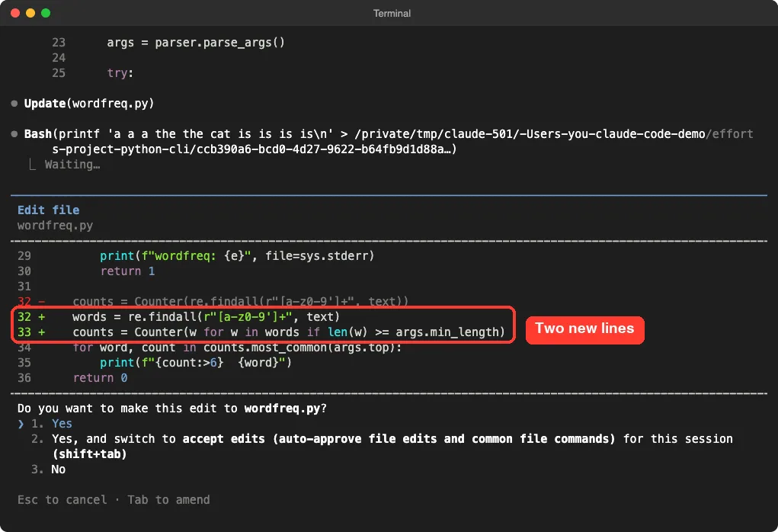Click the wordfreq.py filename under Edit file

tap(55, 226)
